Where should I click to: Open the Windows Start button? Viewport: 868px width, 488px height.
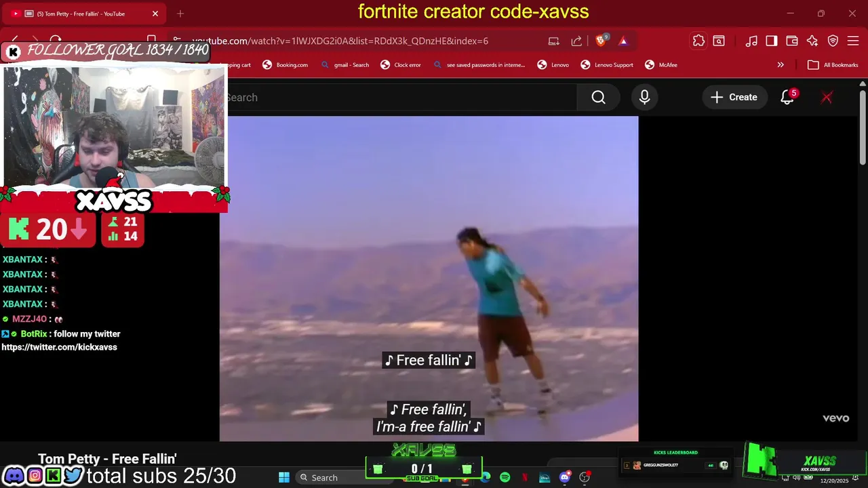point(284,477)
